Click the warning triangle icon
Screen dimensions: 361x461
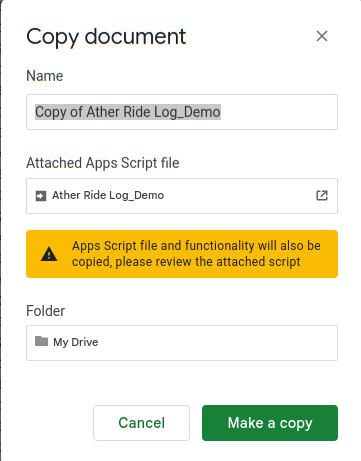[x=49, y=254]
